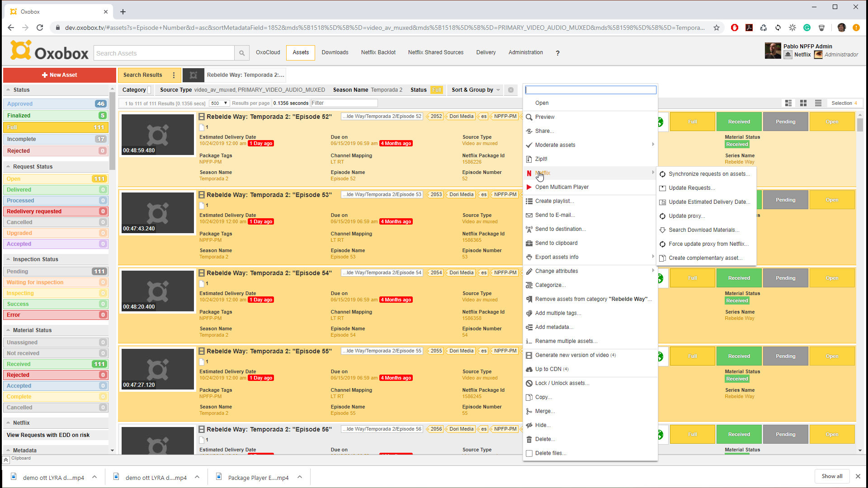Toggle the Waiting for inspection filter
The width and height of the screenshot is (868, 488).
(56, 282)
